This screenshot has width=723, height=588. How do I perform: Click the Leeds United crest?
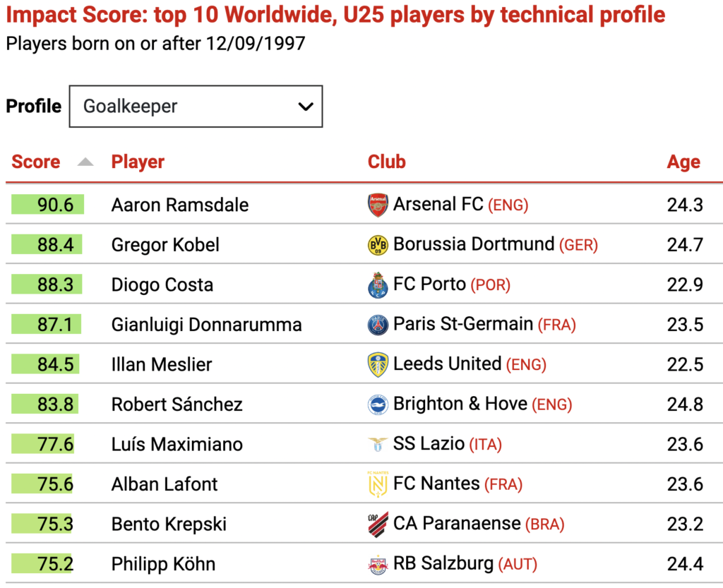[378, 364]
